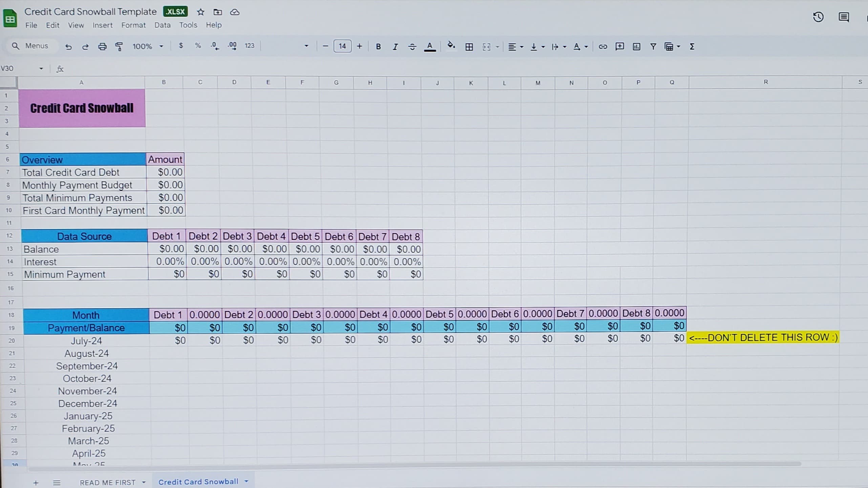Click the Insert chart icon
This screenshot has width=868, height=488.
636,47
